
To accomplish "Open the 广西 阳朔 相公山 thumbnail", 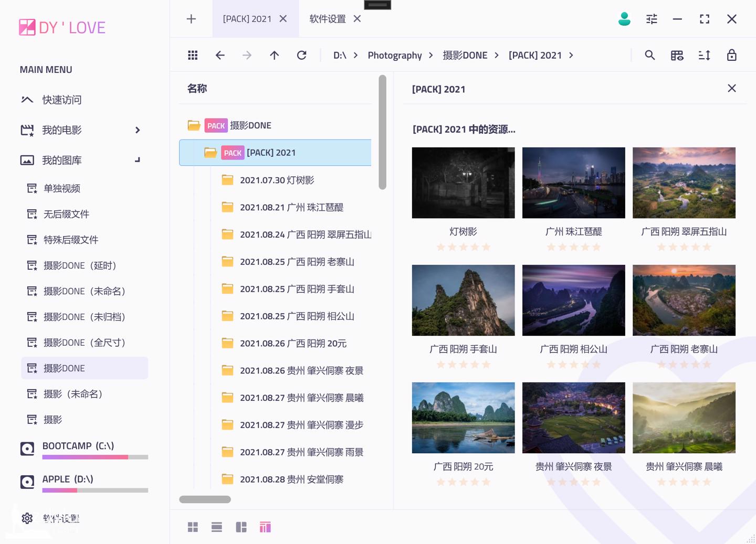I will click(x=573, y=300).
